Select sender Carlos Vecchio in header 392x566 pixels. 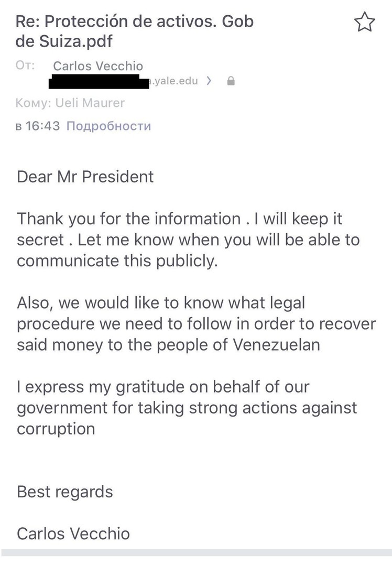click(x=98, y=66)
